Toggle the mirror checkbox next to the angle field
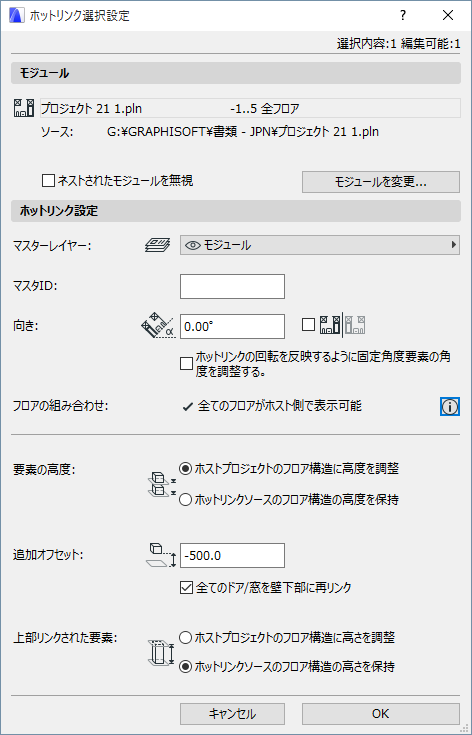 tap(308, 325)
